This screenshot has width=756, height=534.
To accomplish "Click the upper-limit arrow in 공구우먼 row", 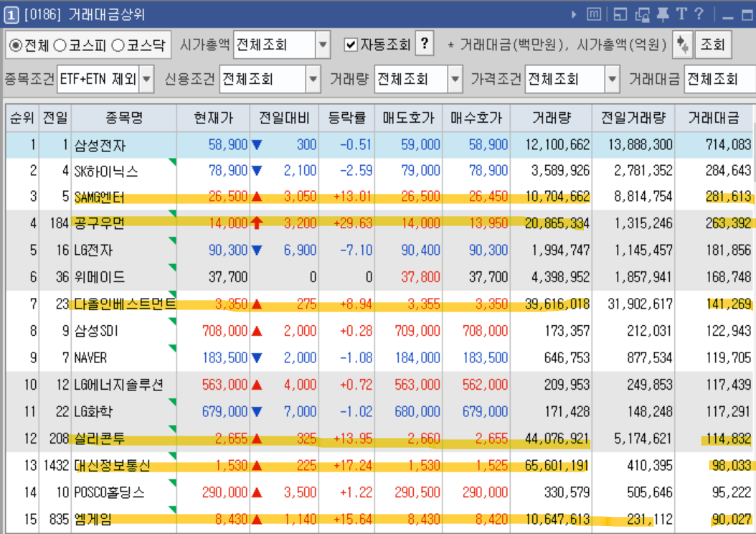I will pos(257,223).
